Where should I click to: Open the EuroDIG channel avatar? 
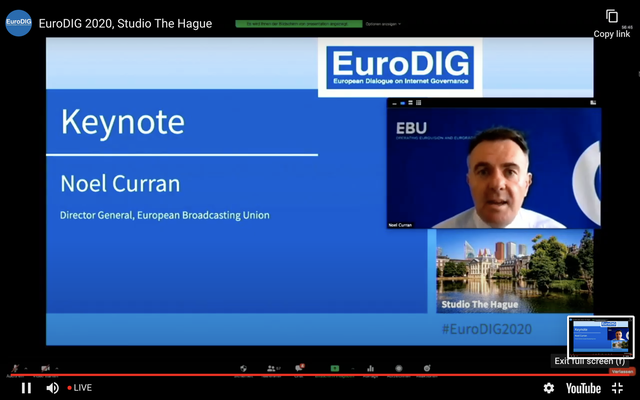tap(18, 23)
